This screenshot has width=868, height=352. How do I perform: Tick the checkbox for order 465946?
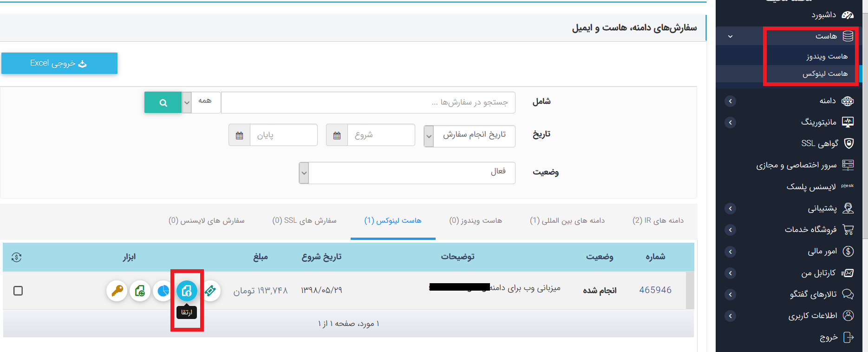[x=18, y=291]
